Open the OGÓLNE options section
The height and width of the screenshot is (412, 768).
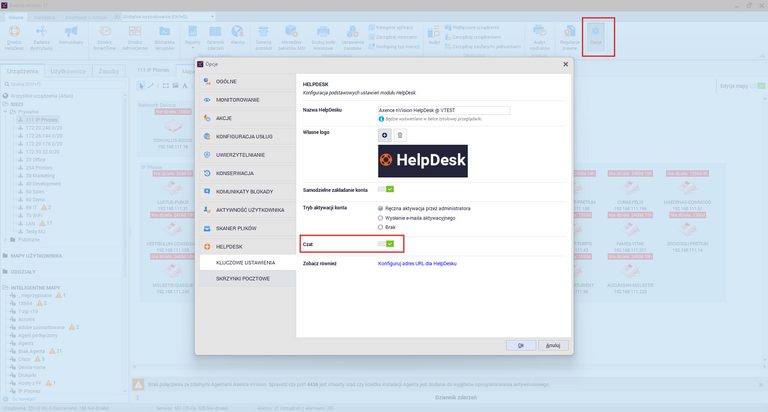click(248, 81)
